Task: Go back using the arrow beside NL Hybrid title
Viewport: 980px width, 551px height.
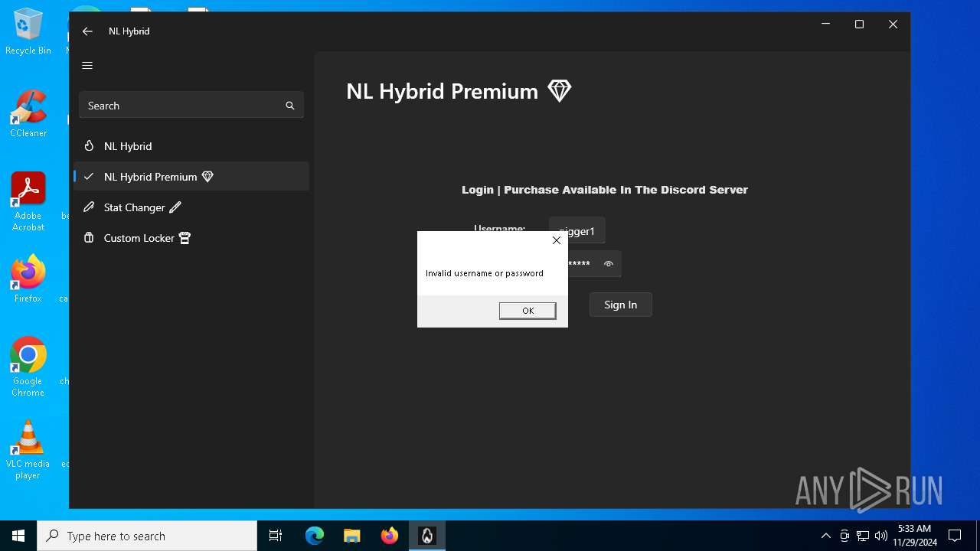Action: [87, 31]
